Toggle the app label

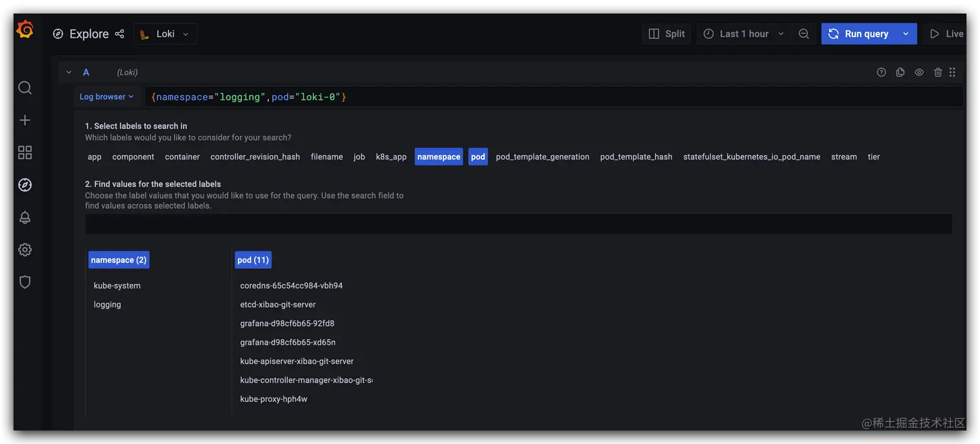tap(95, 157)
